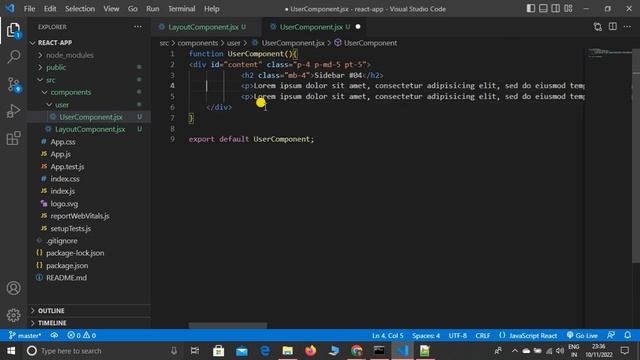Screen dimensions: 640x360
Task: Change end of line sequence CRLF
Action: coord(482,336)
